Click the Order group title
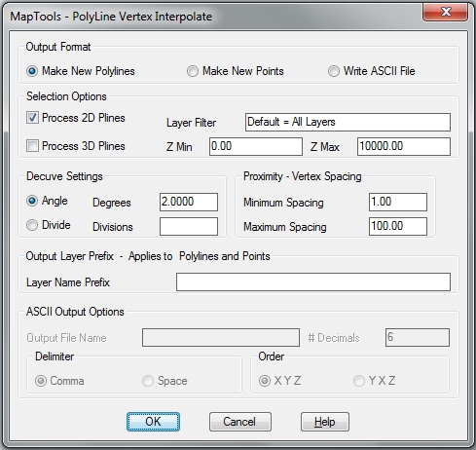Image resolution: width=476 pixels, height=450 pixels. tap(272, 356)
